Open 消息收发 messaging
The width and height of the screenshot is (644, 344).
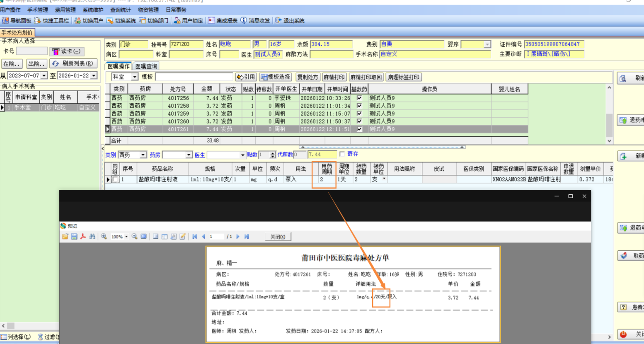tap(255, 20)
